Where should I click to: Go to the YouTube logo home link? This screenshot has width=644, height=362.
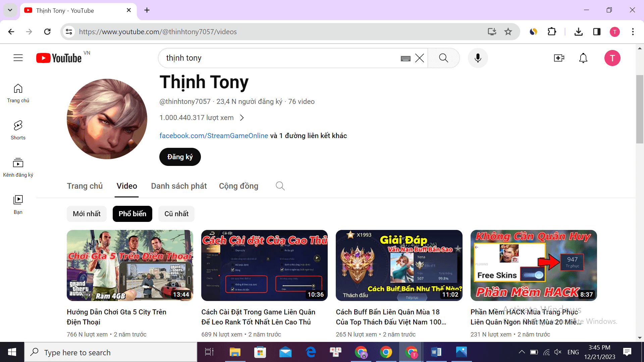point(59,58)
